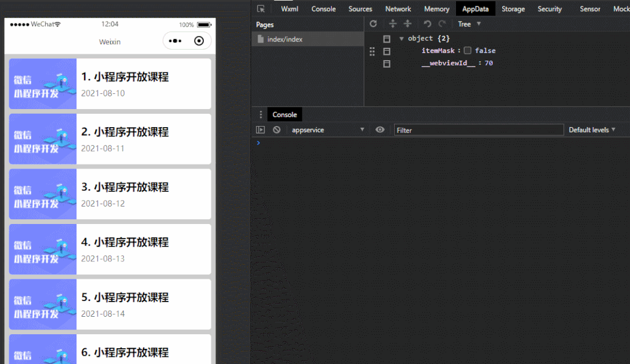The image size is (630, 364).
Task: Click the date 2021-08-14
Action: 103,314
